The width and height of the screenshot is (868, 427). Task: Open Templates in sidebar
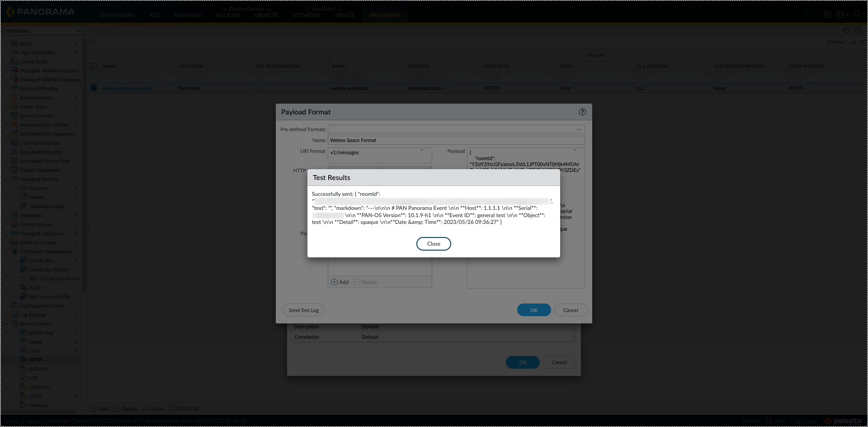click(x=31, y=215)
